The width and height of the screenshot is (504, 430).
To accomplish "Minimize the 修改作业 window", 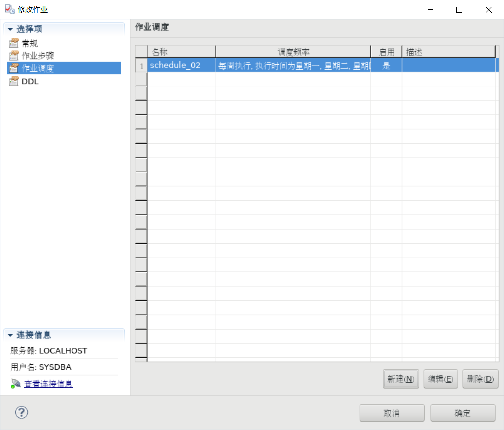I will pos(431,10).
